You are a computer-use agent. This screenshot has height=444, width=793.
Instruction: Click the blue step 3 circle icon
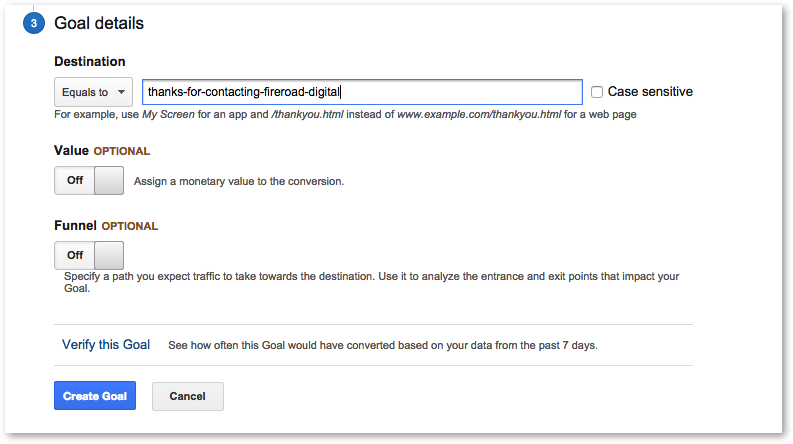34,23
